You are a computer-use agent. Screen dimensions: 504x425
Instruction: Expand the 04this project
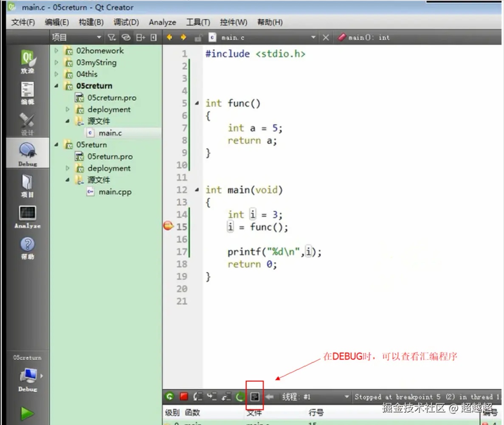56,74
